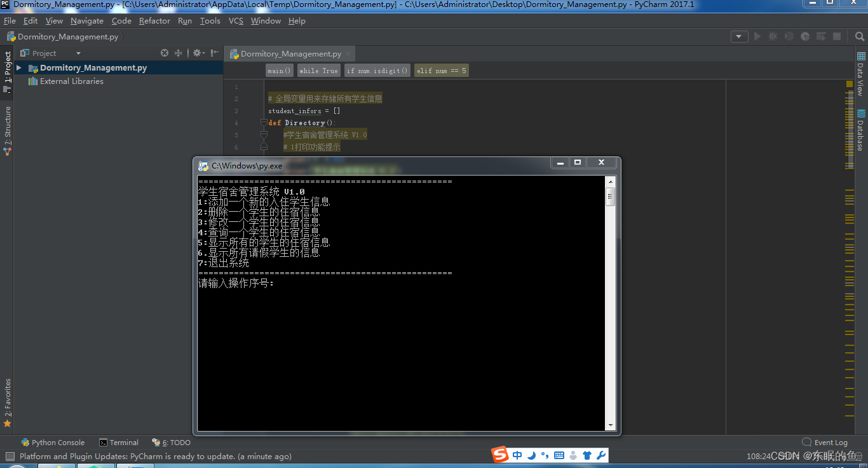
Task: Open the Event Log
Action: pos(825,443)
